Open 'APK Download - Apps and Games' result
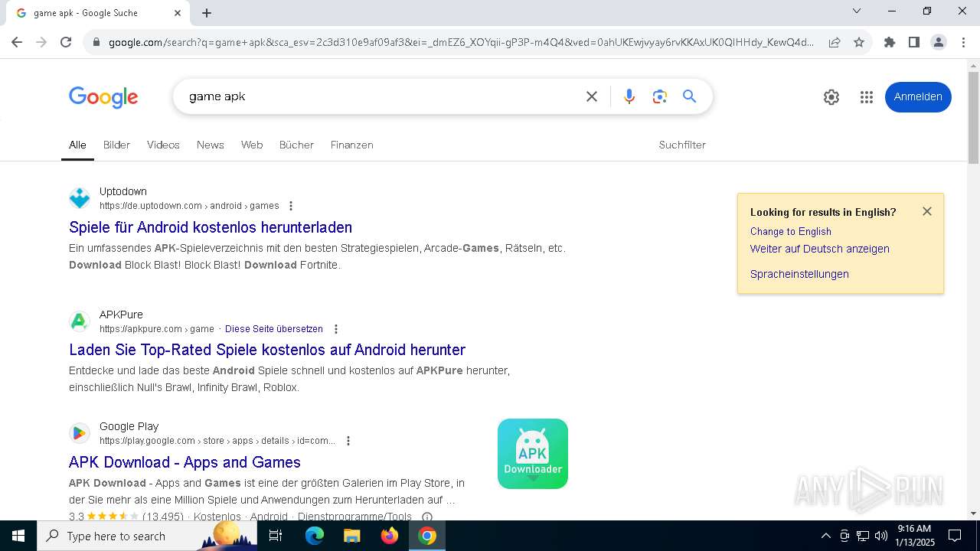980x551 pixels. click(x=185, y=462)
